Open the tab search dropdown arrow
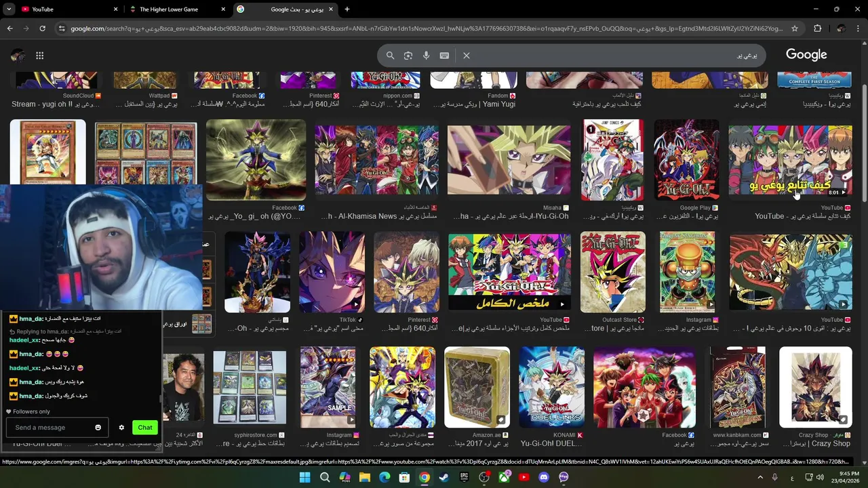 (8, 9)
